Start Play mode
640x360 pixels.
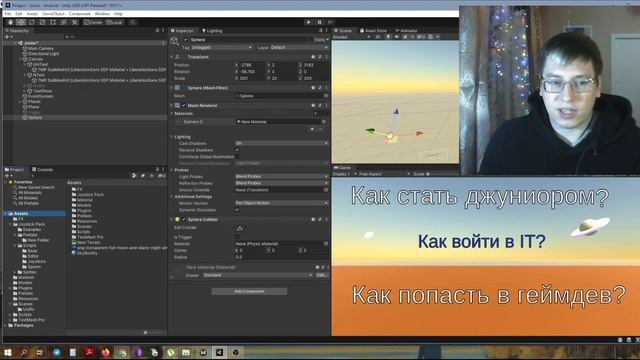click(309, 22)
